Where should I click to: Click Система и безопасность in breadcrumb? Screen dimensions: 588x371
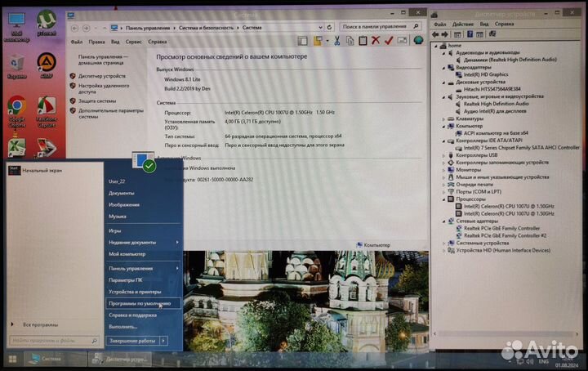coord(206,28)
